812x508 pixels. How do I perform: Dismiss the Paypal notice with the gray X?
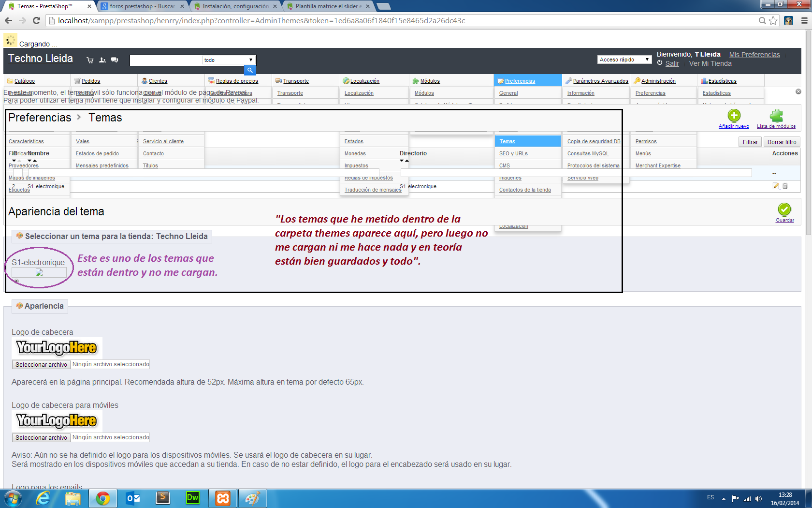798,91
